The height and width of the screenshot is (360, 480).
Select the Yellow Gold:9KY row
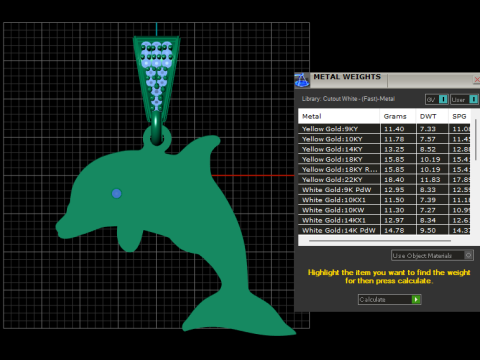coord(384,129)
